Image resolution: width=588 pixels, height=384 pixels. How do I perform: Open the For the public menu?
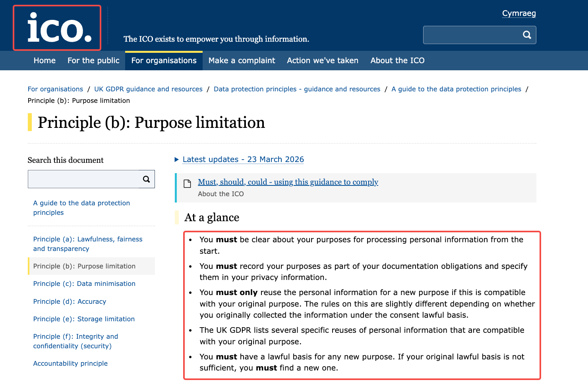93,60
